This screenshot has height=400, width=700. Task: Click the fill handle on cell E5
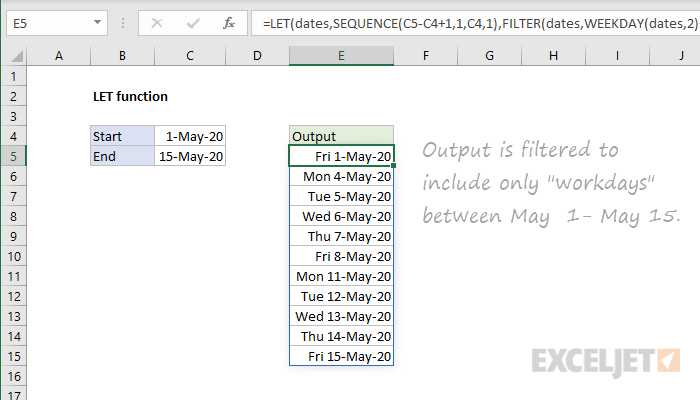[393, 166]
